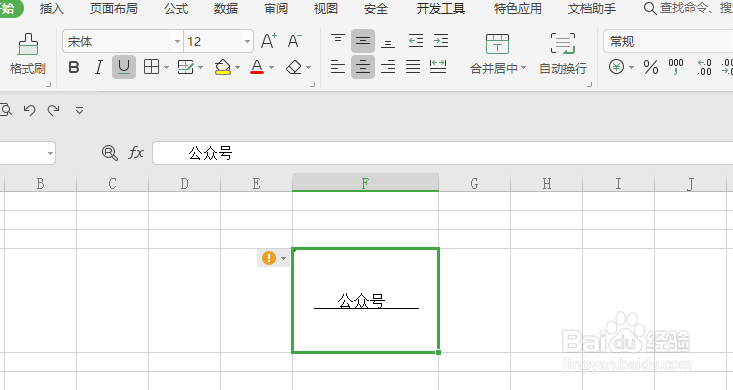Decrease font size with A- icon
Viewport: 733px width, 390px height.
coord(295,41)
